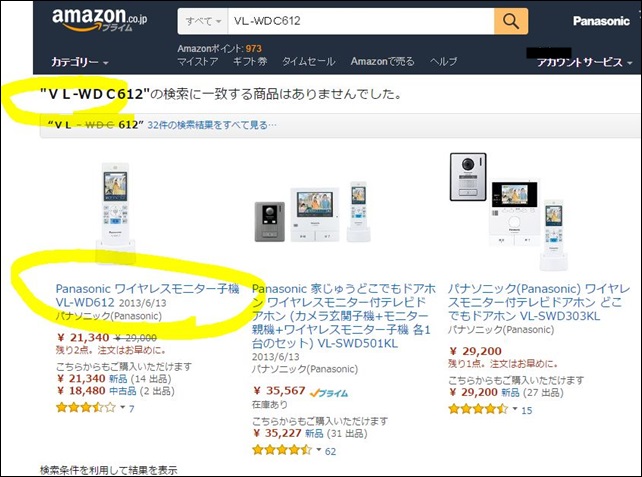Expand the アカウントサービス dropdown

584,62
